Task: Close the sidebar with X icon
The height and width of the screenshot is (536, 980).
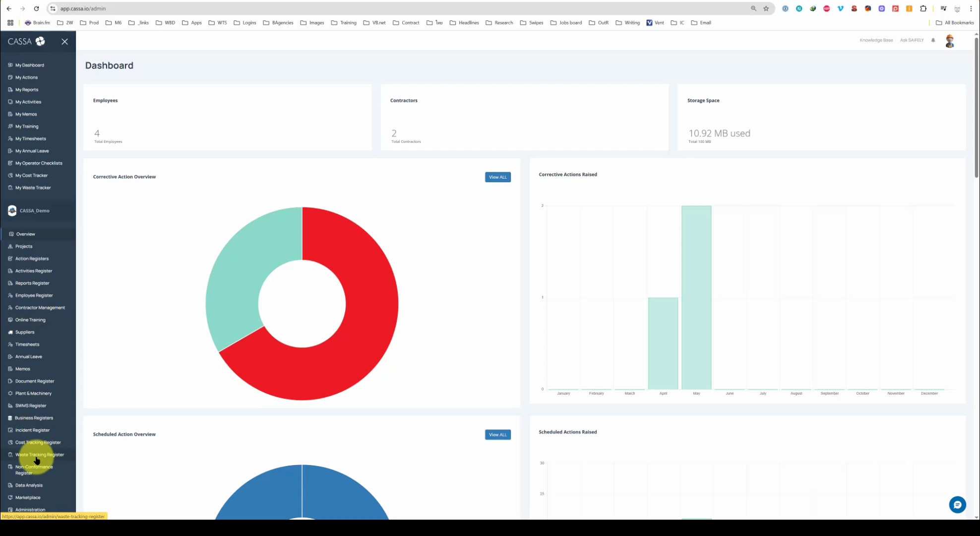Action: pyautogui.click(x=64, y=42)
